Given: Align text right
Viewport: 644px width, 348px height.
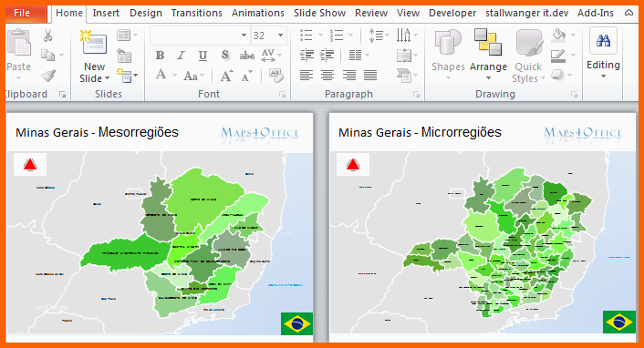Looking at the screenshot, I should [349, 75].
